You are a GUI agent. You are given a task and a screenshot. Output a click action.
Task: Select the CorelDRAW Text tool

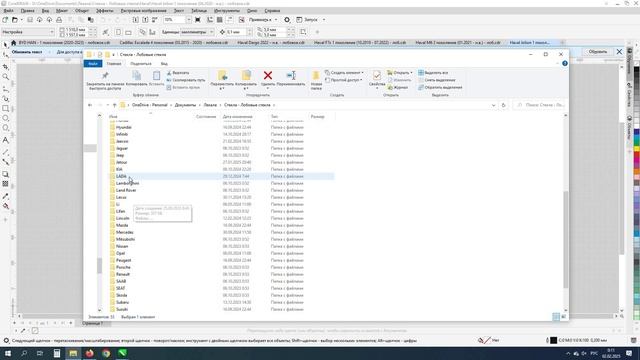click(x=6, y=140)
